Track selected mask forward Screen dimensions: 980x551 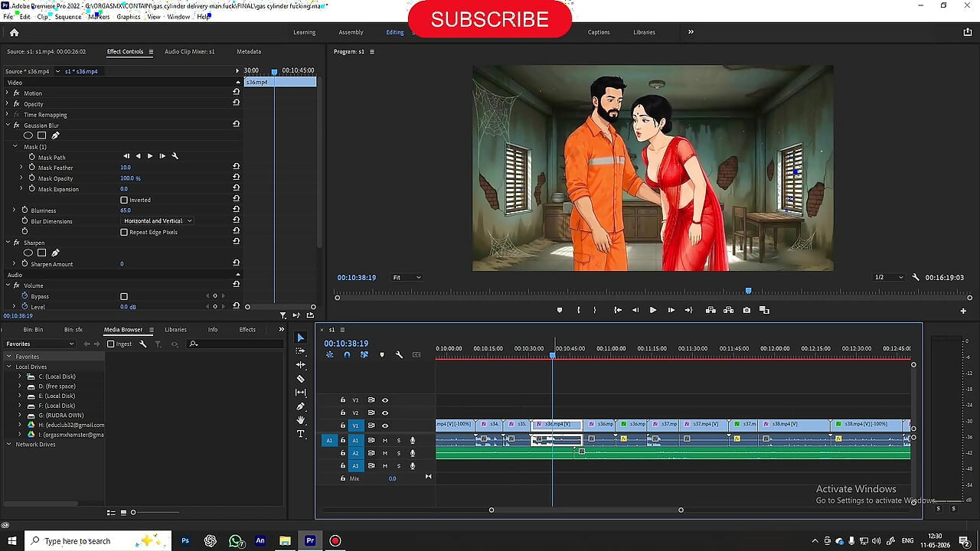point(150,156)
